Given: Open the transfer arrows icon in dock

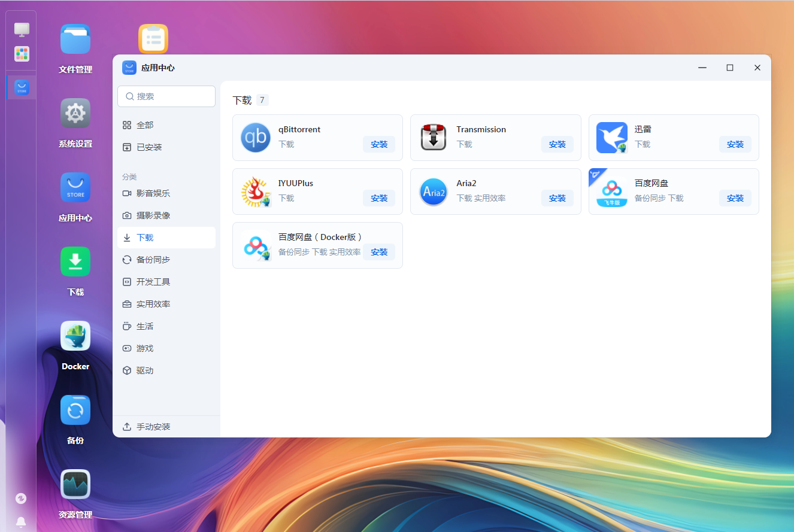Looking at the screenshot, I should (x=21, y=498).
